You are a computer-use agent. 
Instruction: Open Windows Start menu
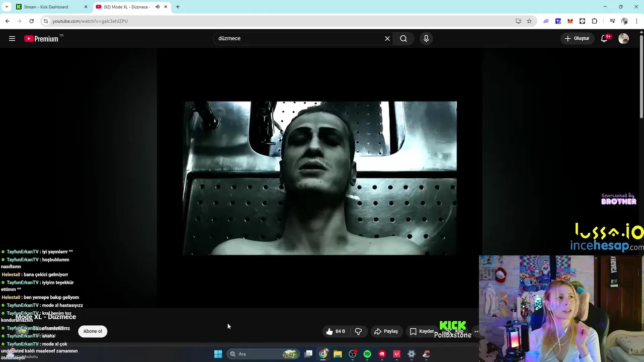click(x=218, y=354)
